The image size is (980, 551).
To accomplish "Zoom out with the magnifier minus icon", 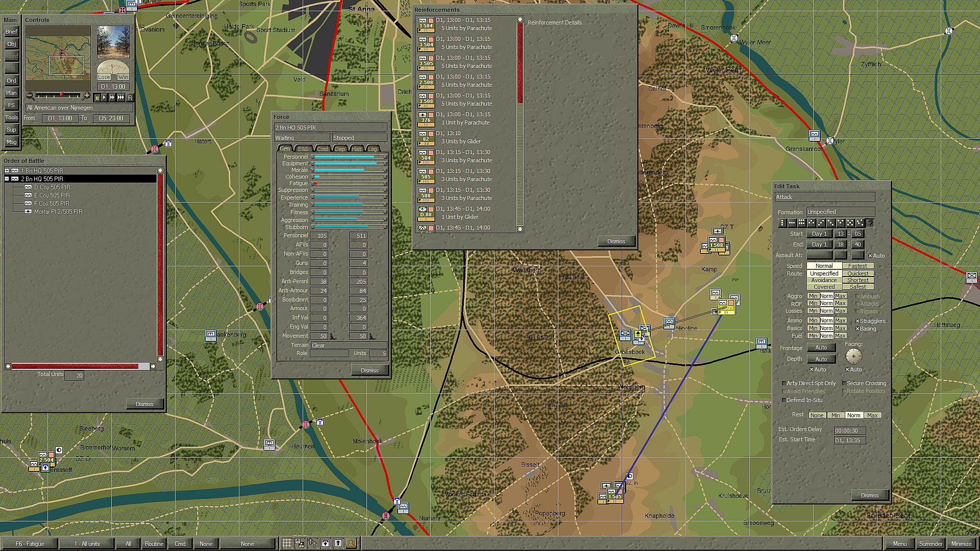I will [30, 95].
